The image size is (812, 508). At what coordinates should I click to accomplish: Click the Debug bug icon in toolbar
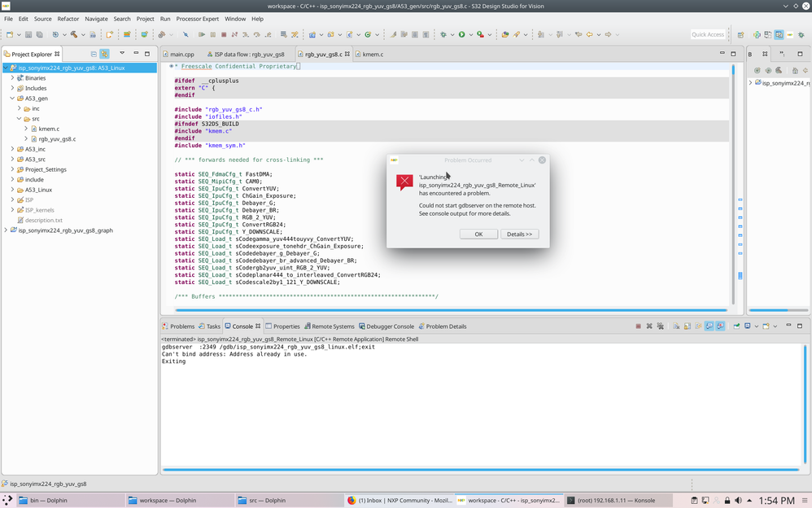click(443, 35)
